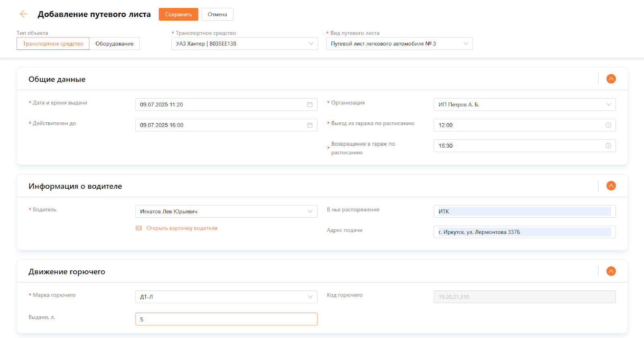Open calendar icon for Действителен до

pyautogui.click(x=310, y=125)
